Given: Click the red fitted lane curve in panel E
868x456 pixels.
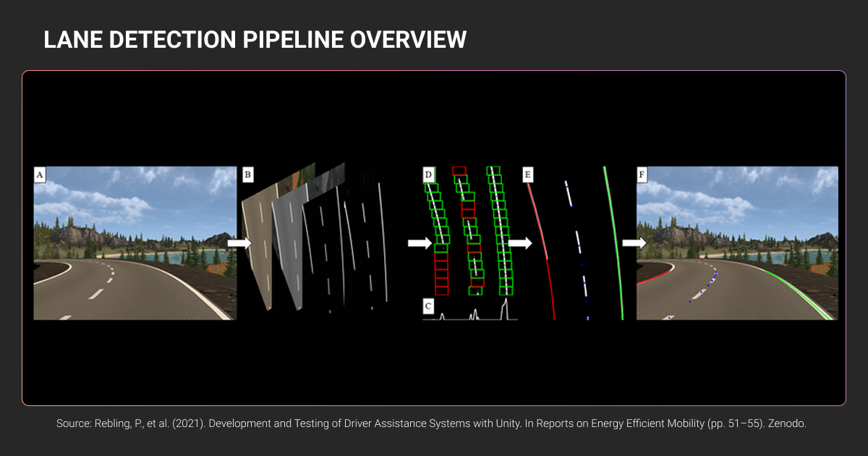Looking at the screenshot, I should (542, 246).
